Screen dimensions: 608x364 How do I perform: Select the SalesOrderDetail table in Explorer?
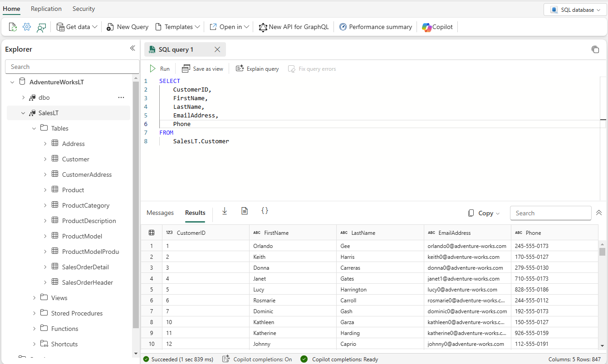[x=85, y=267]
